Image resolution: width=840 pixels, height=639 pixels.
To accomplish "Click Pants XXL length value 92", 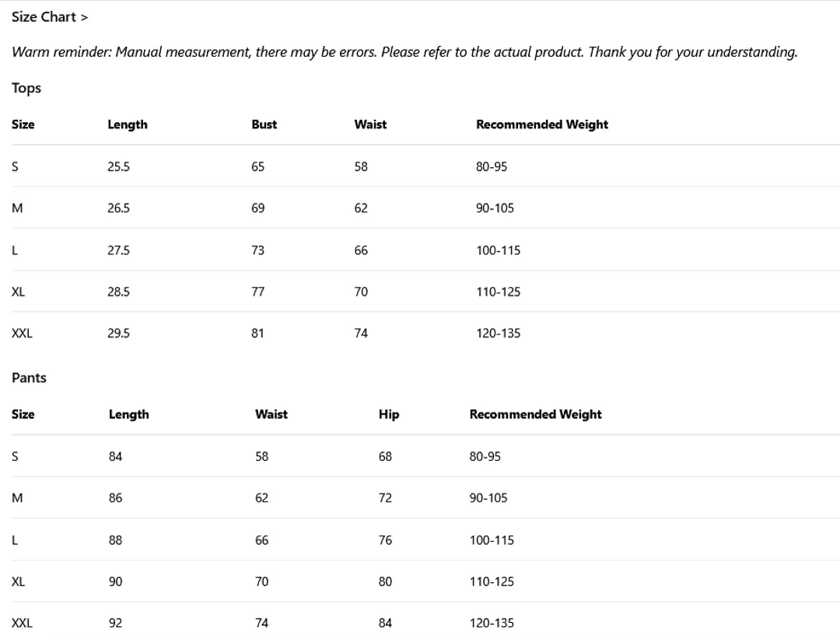I will pos(115,623).
